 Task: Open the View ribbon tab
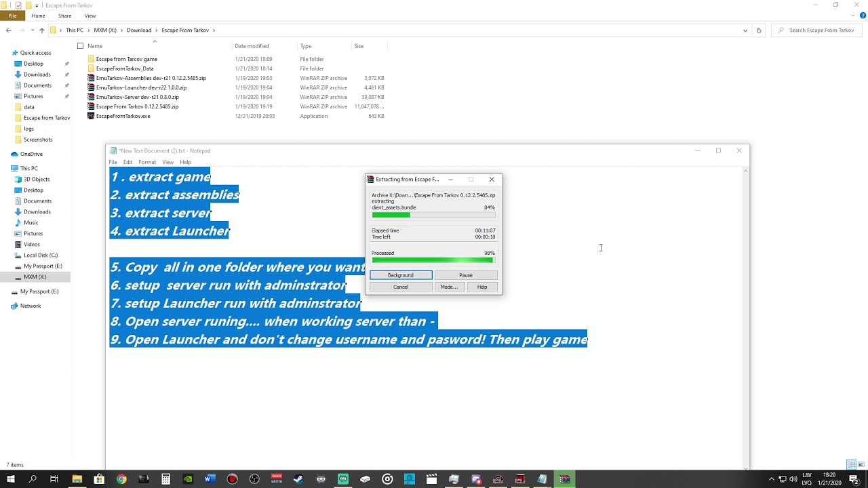[90, 16]
